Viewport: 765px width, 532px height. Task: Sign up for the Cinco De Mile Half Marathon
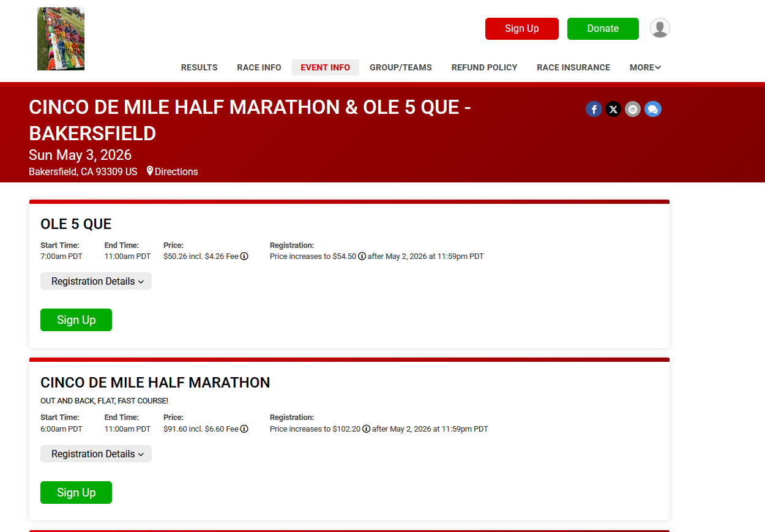click(x=76, y=492)
